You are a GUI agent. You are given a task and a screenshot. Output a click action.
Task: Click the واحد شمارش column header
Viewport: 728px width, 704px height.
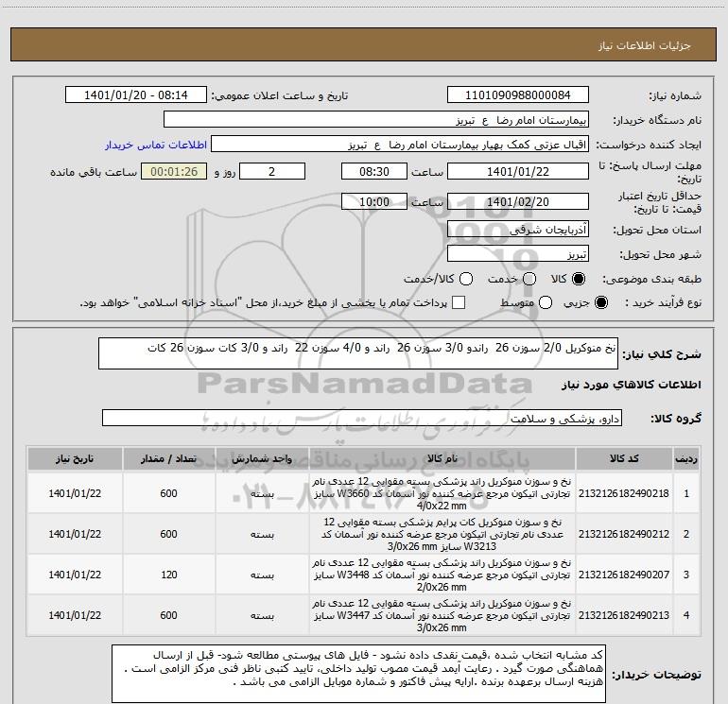[x=262, y=459]
